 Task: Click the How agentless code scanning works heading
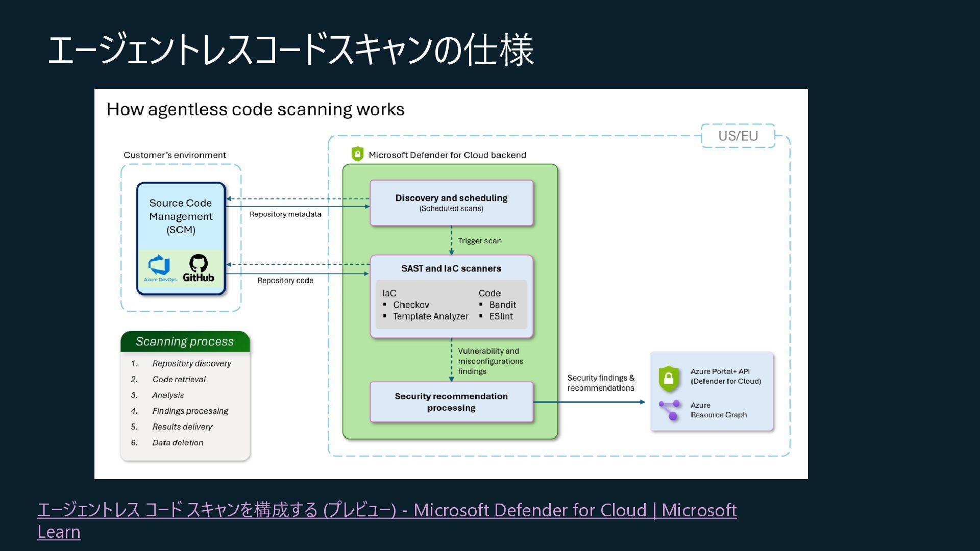coord(255,109)
